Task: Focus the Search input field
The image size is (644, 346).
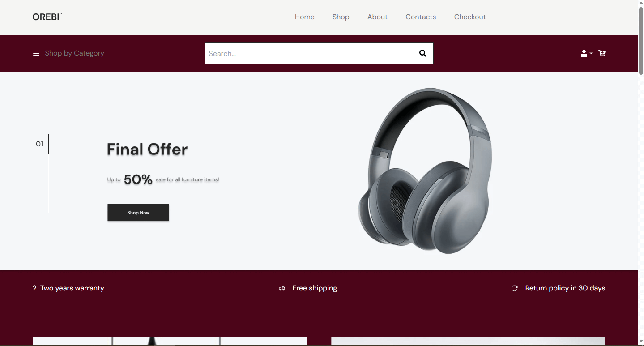Action: click(x=310, y=53)
